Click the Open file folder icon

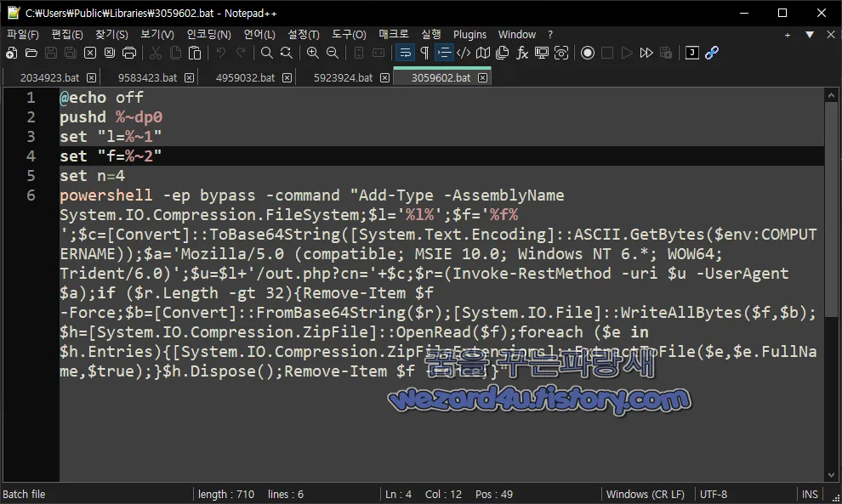(x=31, y=53)
